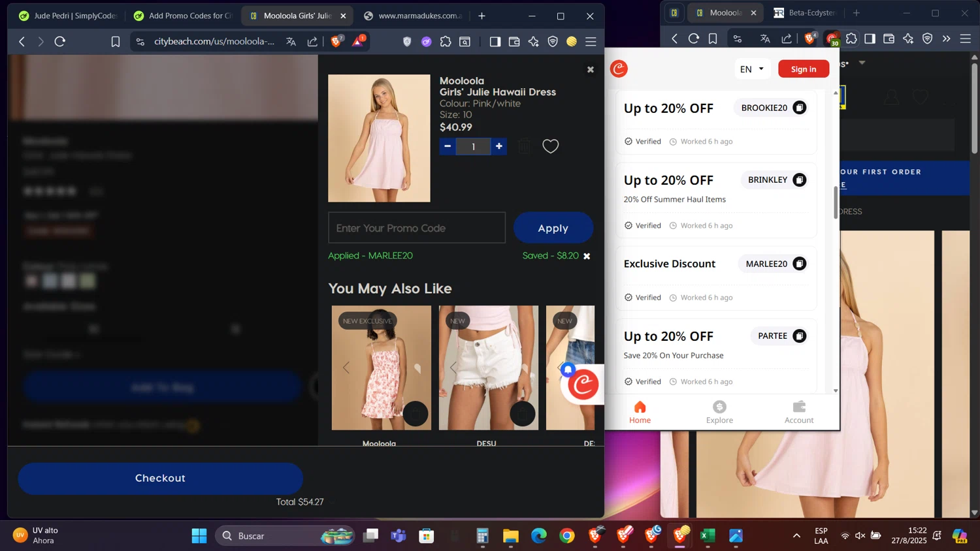Open the Mooloola brand link under floral dress

[x=379, y=443]
